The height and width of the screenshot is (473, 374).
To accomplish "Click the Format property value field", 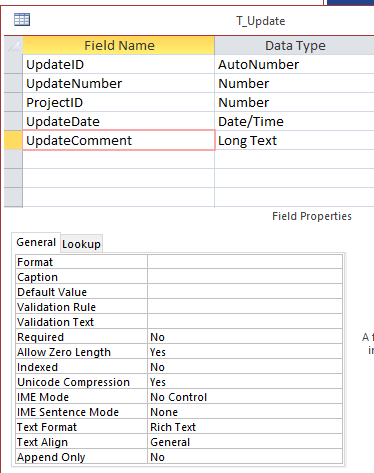I will click(x=245, y=262).
